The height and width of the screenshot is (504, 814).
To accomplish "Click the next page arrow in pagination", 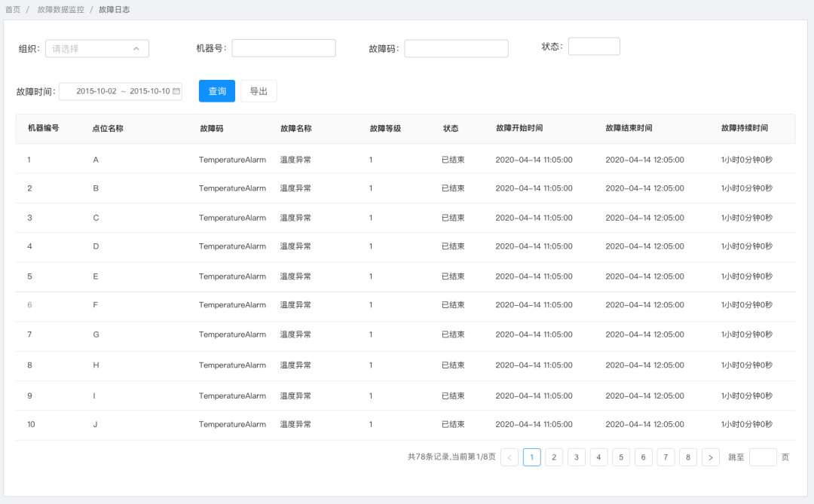I will pyautogui.click(x=710, y=457).
